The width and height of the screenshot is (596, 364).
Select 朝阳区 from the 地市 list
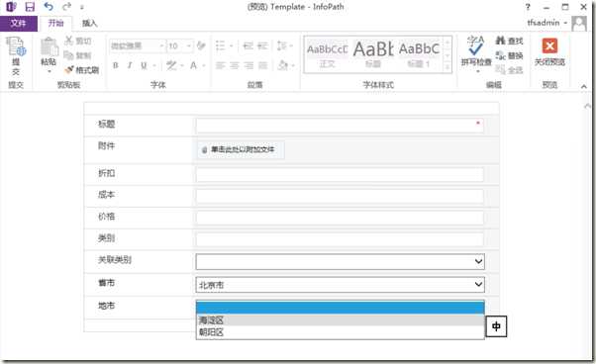pyautogui.click(x=341, y=332)
